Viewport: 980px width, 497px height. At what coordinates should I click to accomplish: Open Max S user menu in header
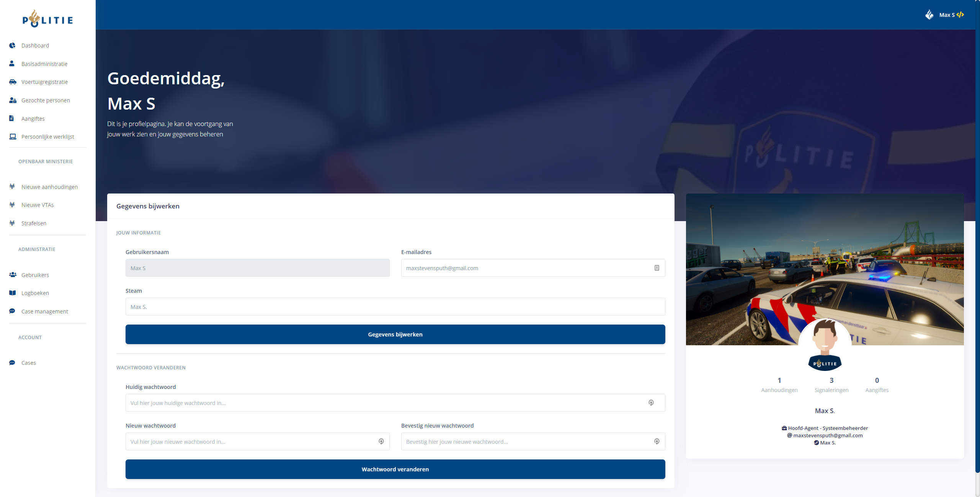pyautogui.click(x=946, y=15)
